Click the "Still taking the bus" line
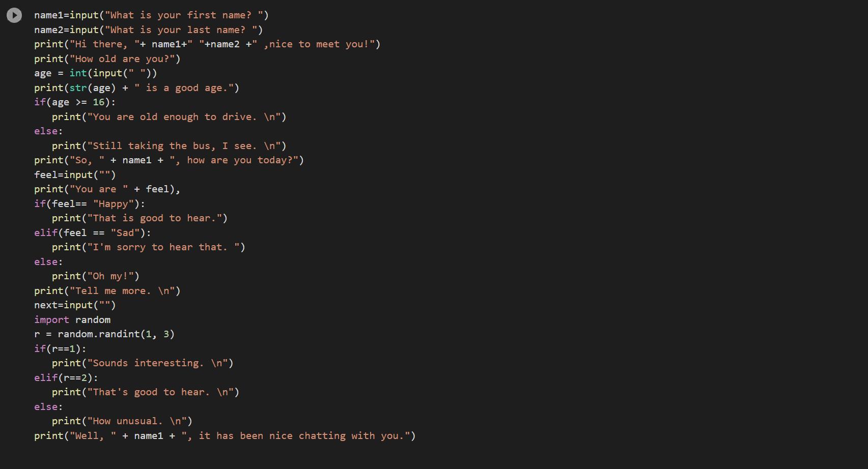868x469 pixels. click(169, 146)
